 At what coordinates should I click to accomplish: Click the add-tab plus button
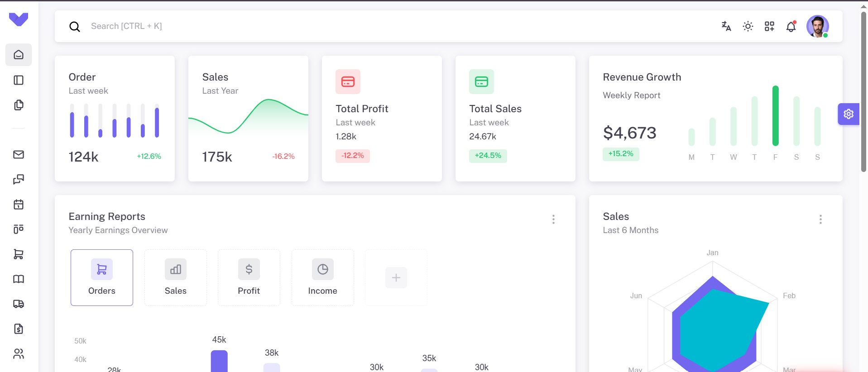click(x=396, y=277)
